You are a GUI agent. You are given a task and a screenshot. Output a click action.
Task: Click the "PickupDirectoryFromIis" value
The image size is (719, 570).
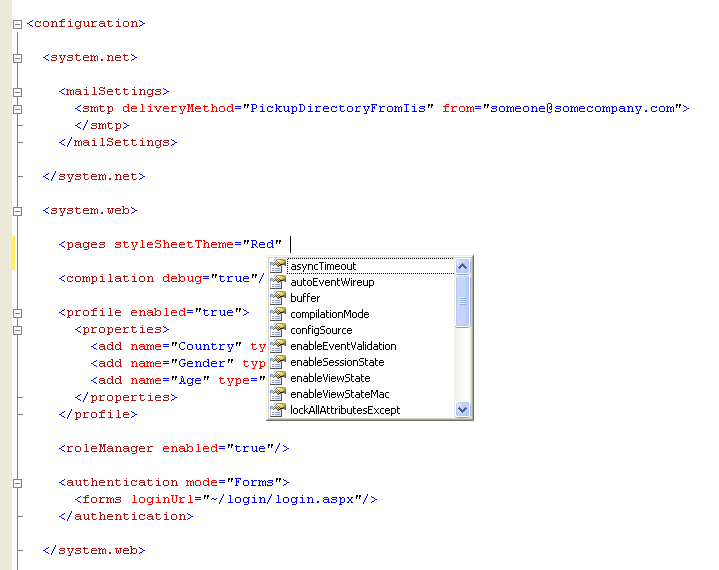[x=338, y=108]
